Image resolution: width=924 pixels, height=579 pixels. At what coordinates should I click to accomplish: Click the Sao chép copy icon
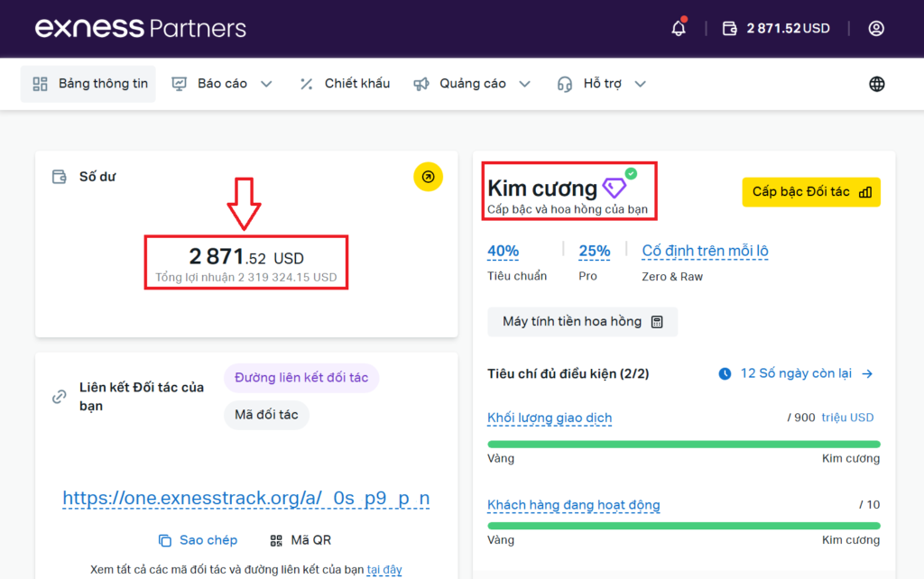(x=165, y=540)
